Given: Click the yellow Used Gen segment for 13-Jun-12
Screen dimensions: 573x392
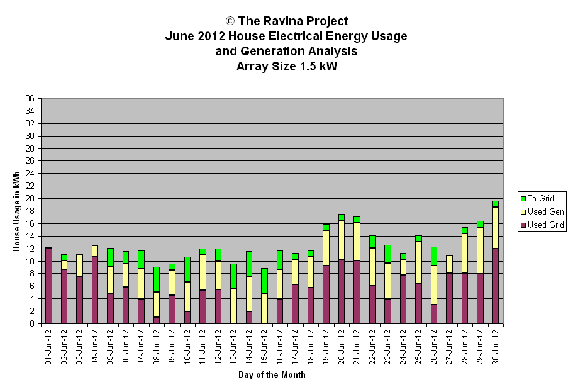Looking at the screenshot, I should point(233,306).
